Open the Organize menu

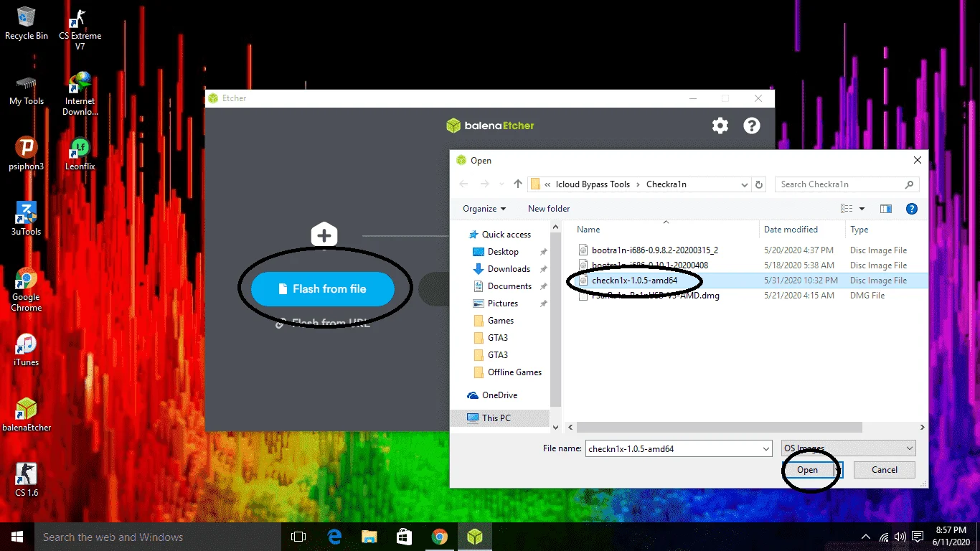484,209
